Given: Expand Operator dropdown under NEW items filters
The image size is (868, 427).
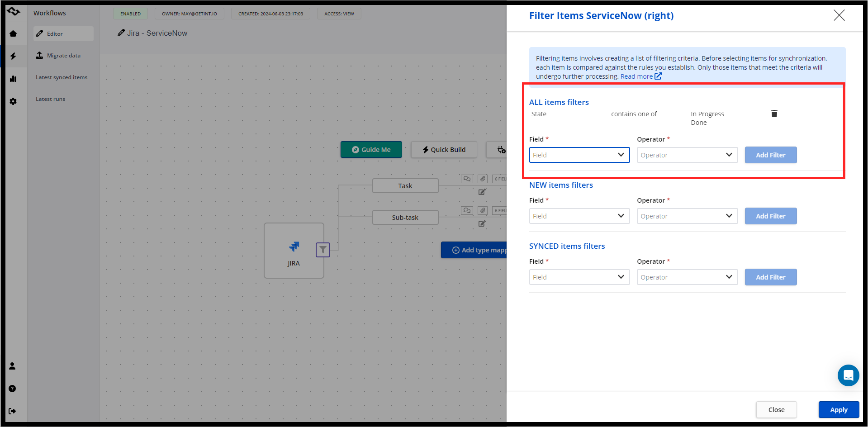Looking at the screenshot, I should [x=687, y=216].
